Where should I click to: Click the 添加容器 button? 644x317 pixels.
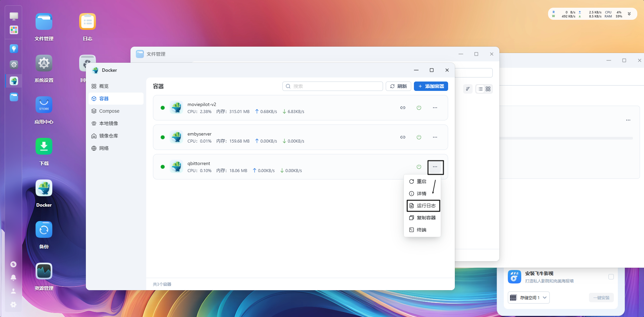tap(431, 86)
